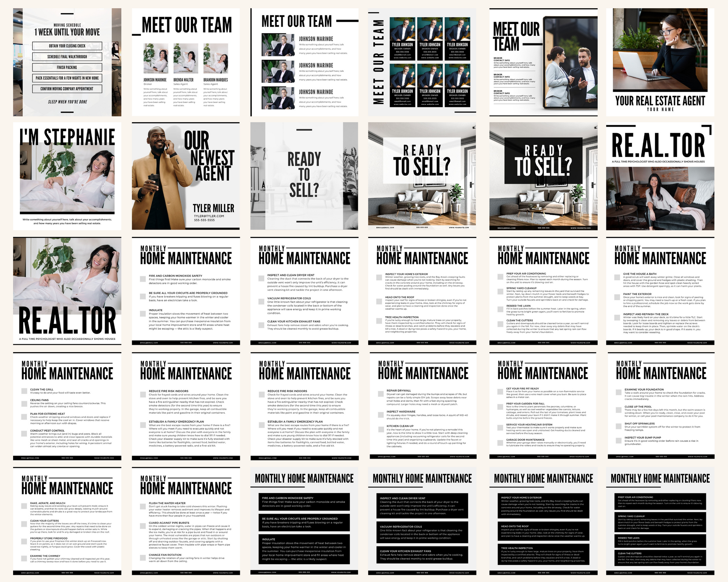Select Brandon Marques' team photo
The height and width of the screenshot is (582, 728).
[x=215, y=58]
